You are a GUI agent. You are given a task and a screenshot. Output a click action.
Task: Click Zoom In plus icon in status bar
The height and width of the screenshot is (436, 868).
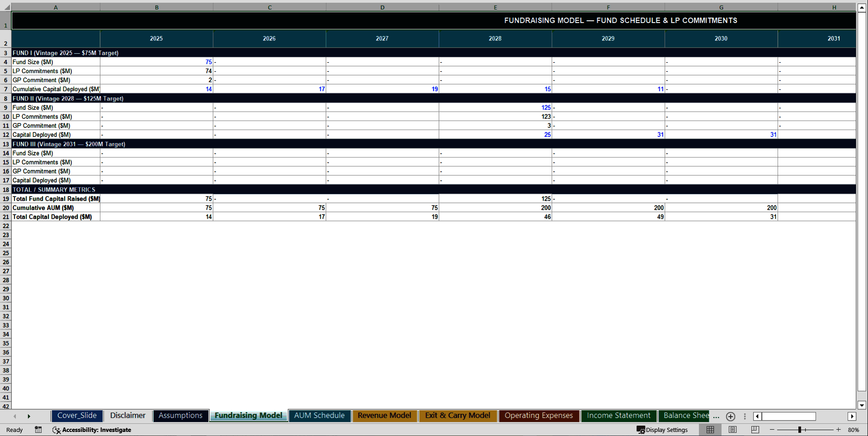pyautogui.click(x=839, y=430)
